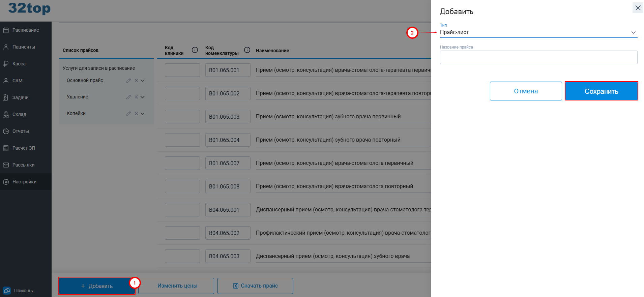Click the delete X icon for Основной прайс
Viewport: 644px width, 297px height.
point(136,81)
